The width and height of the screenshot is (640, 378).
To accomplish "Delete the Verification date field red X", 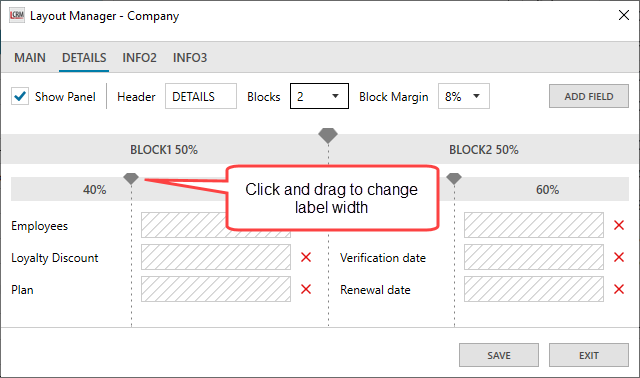I will pyautogui.click(x=619, y=257).
